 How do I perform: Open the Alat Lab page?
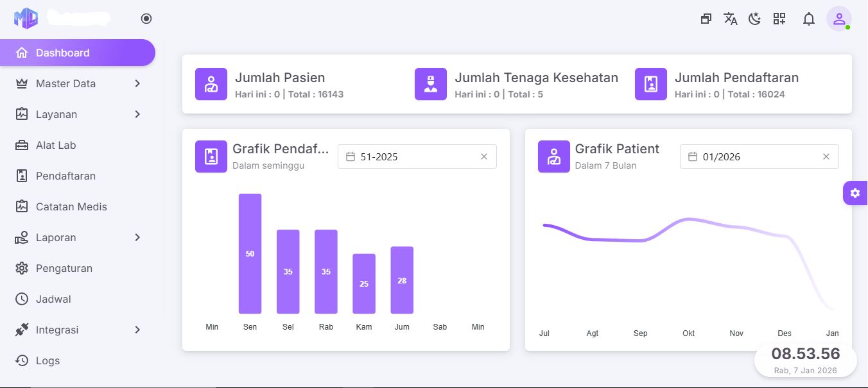click(56, 145)
